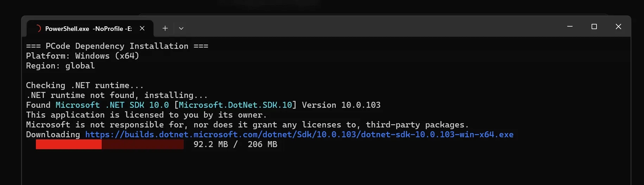Click the "PCode Dependency Installation" heading line
Image resolution: width=644 pixels, height=185 pixels.
point(117,46)
